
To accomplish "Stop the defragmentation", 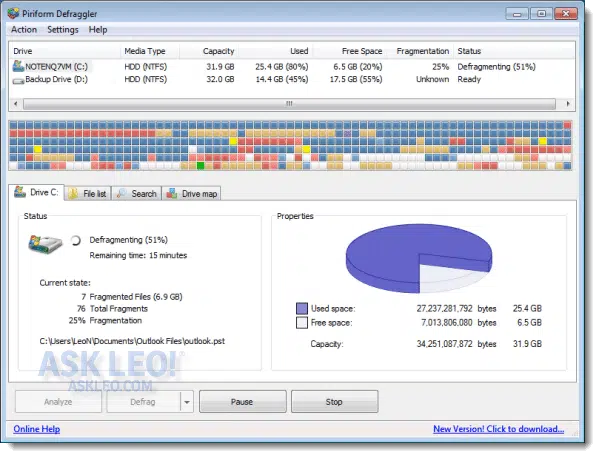I will pos(334,402).
